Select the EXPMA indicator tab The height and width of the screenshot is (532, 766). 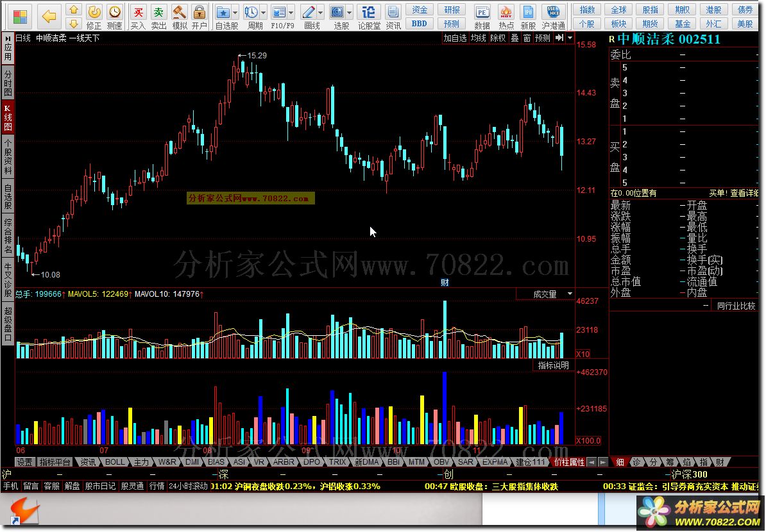pos(495,461)
